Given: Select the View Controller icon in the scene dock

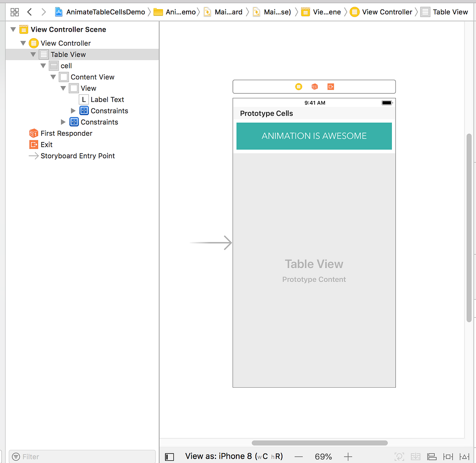Looking at the screenshot, I should coord(299,86).
